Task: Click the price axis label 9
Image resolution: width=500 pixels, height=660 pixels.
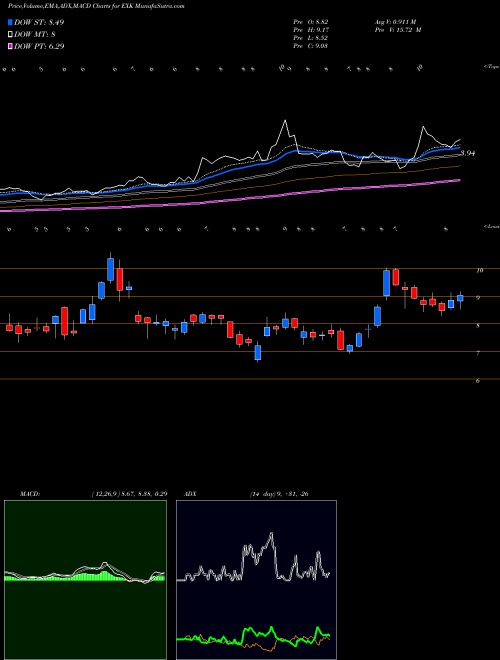Action: [478, 298]
